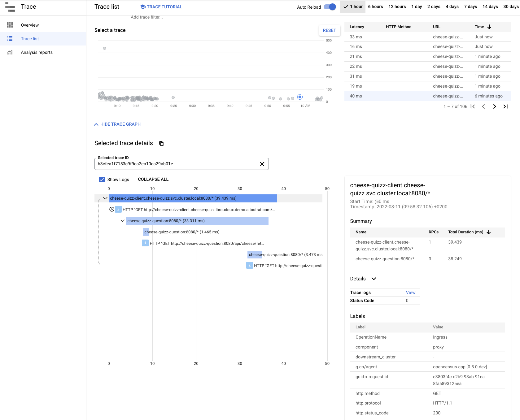Select the 2 days time range
The width and height of the screenshot is (520, 420).
point(434,6)
